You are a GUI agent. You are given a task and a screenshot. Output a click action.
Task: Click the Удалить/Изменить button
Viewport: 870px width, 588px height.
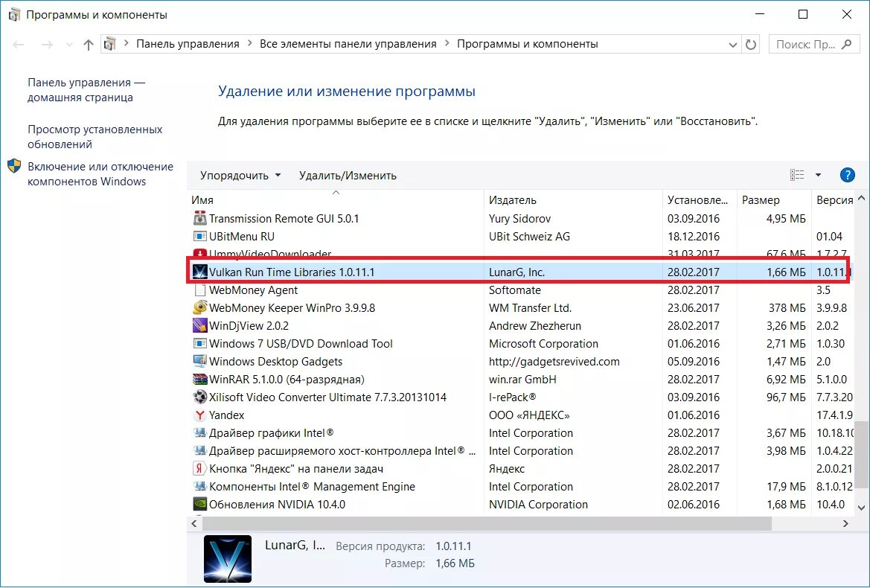coord(348,176)
